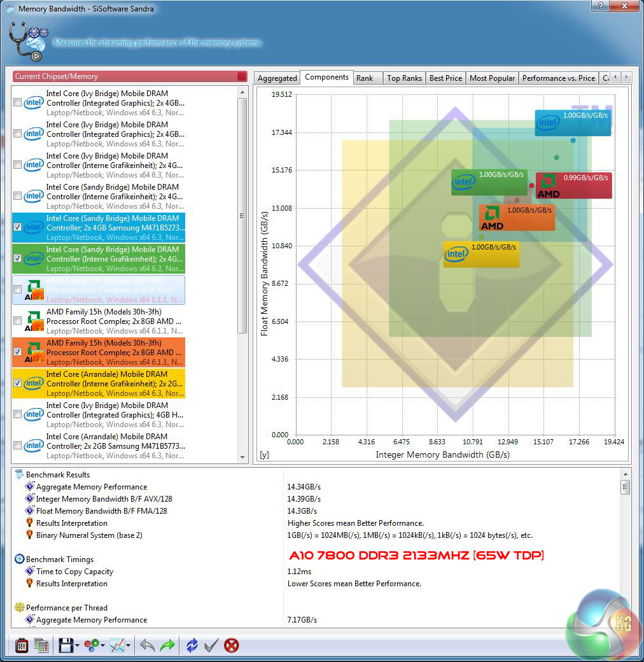The width and height of the screenshot is (644, 662).
Task: Click the Performance per Thread gear icon
Action: 20,607
